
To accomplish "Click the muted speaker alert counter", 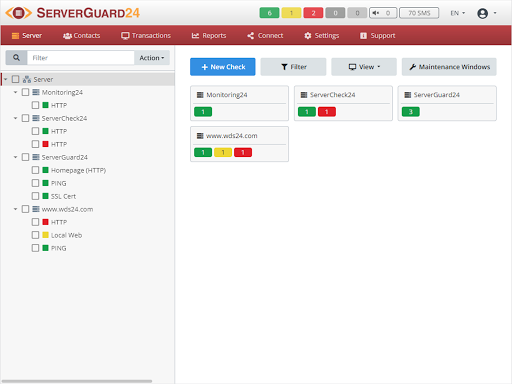I will 383,13.
